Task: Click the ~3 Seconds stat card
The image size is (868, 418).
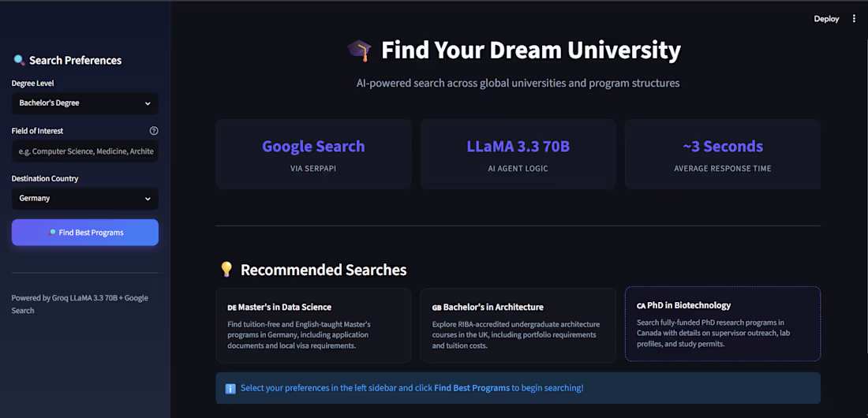Action: pyautogui.click(x=723, y=155)
